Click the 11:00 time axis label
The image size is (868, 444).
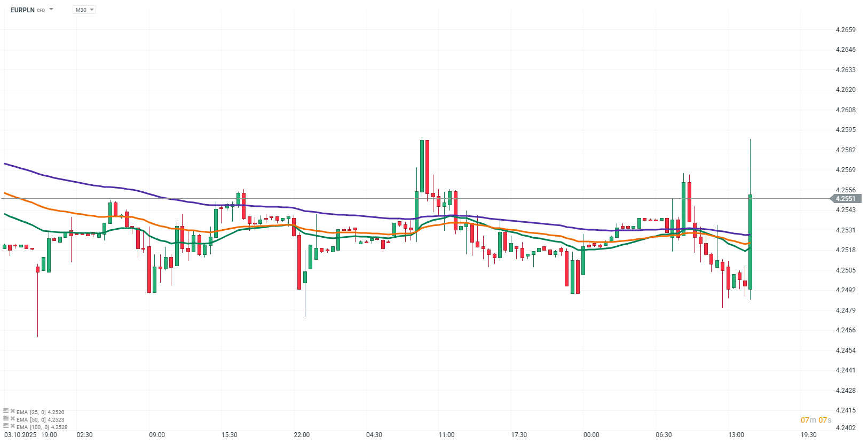[446, 435]
